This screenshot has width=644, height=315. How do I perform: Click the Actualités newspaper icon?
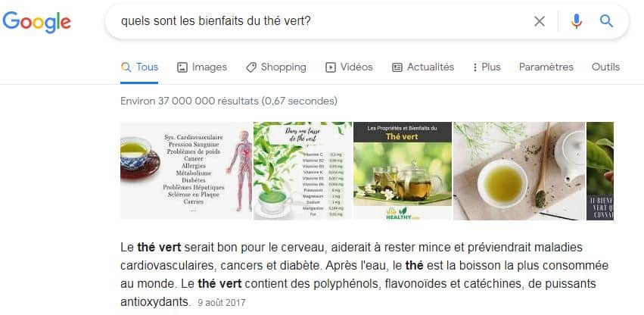(397, 67)
